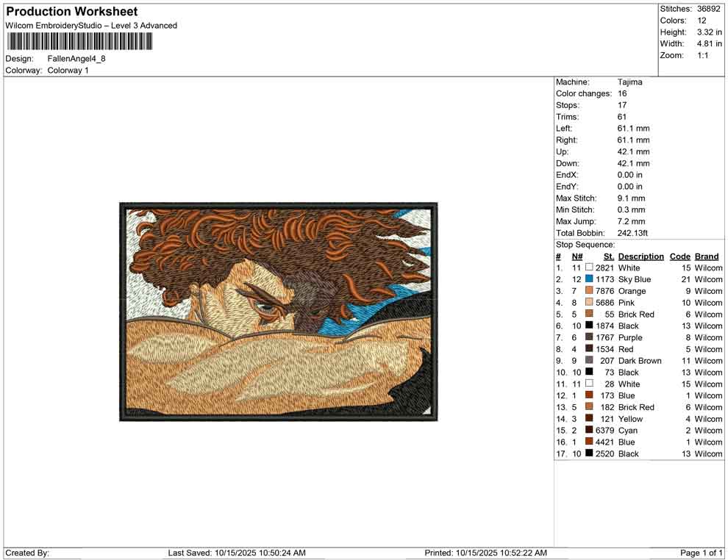Viewport: 728px width, 560px height.
Task: Click the barcode under the worksheet title
Action: pos(79,42)
